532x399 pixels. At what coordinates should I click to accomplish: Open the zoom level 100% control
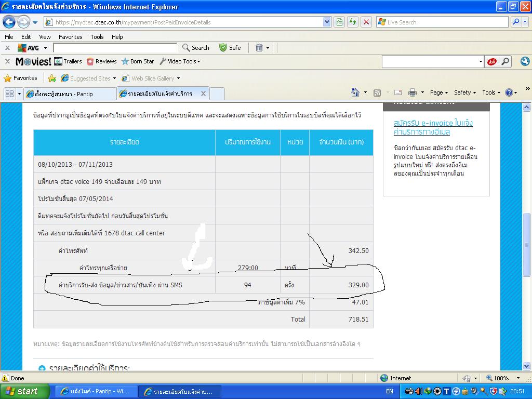503,378
